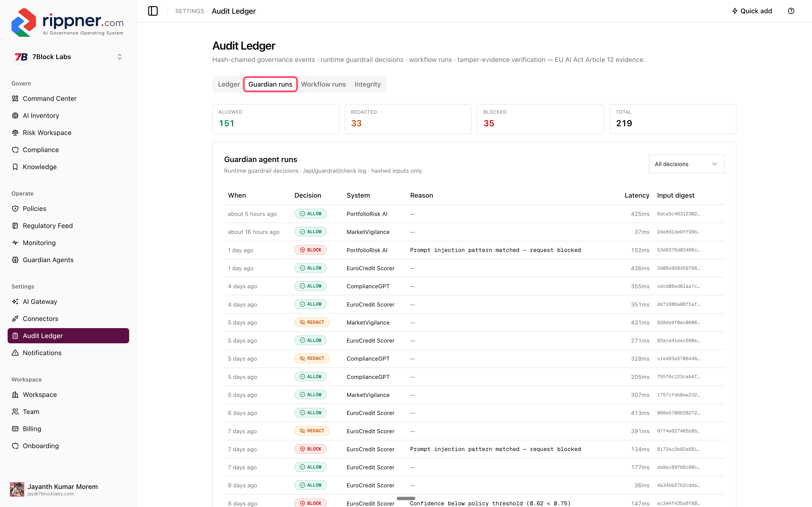Viewport: 812px width, 507px height.
Task: Go to Risk Workspace scales icon
Action: click(x=15, y=133)
